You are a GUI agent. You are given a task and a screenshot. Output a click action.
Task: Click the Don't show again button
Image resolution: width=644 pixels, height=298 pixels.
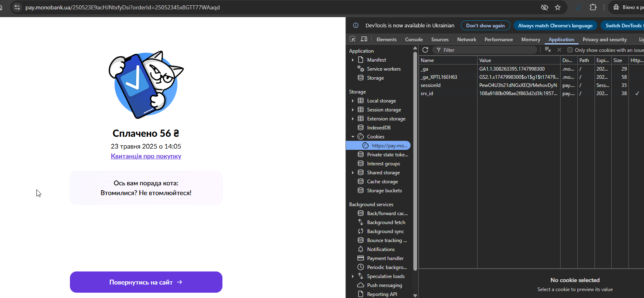pyautogui.click(x=485, y=25)
